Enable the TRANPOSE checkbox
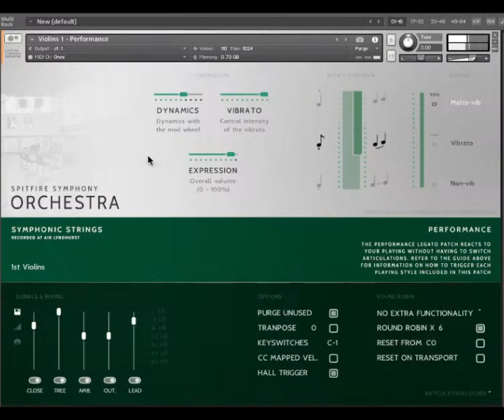This screenshot has height=420, width=504. coord(333,328)
